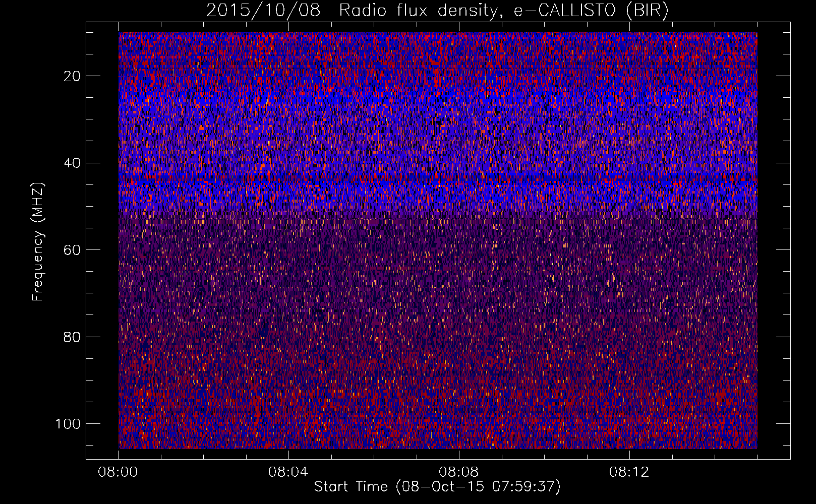The height and width of the screenshot is (504, 816).
Task: Click the "20" frequency tick label
Action: 72,76
